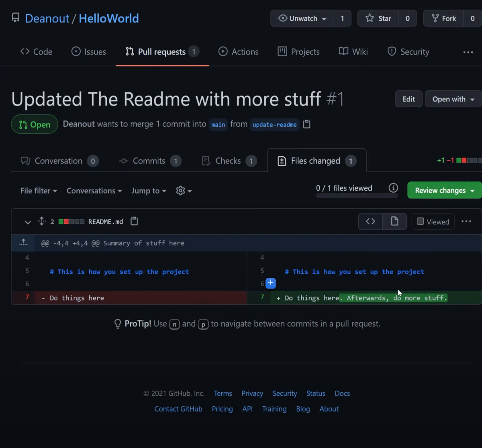The width and height of the screenshot is (482, 448).
Task: Click the files viewed info icon
Action: 393,188
